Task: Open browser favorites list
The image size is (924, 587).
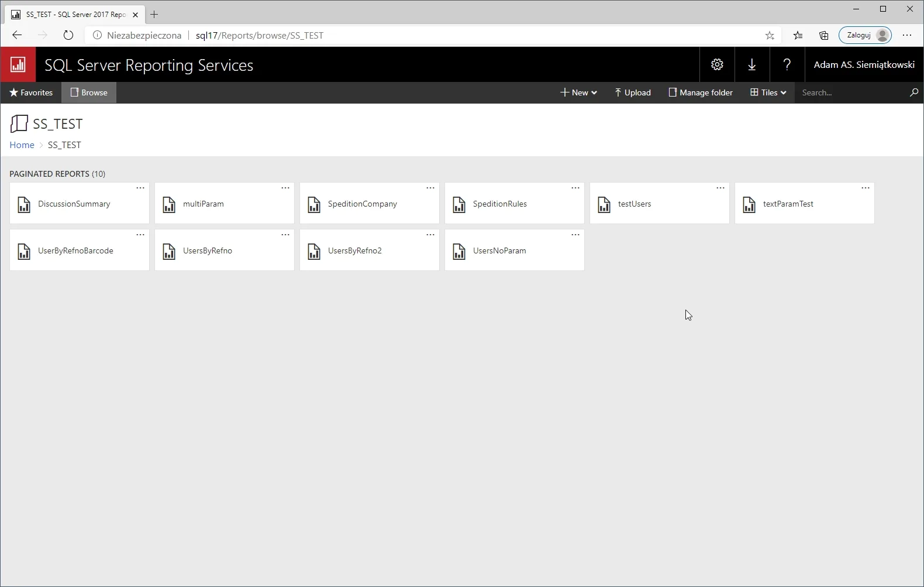Action: [798, 35]
